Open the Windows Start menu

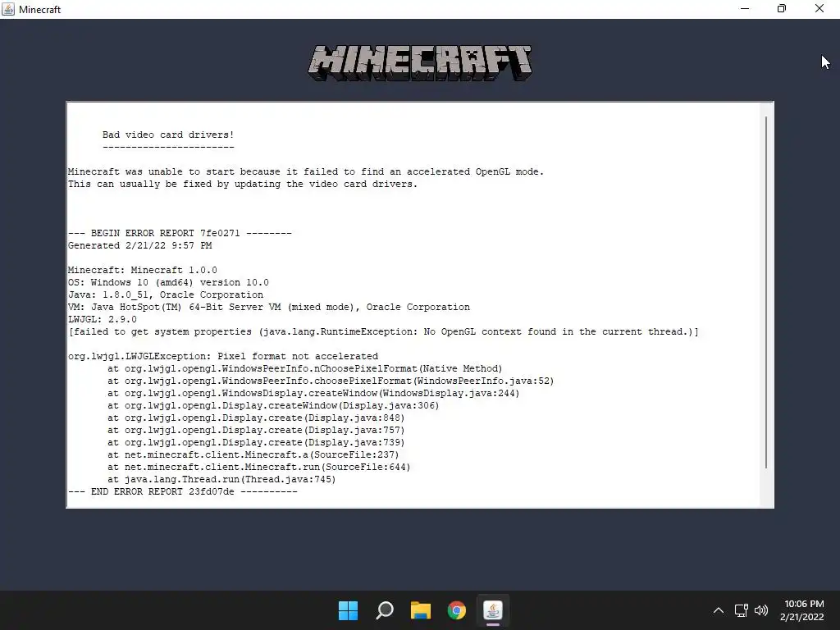(x=348, y=610)
